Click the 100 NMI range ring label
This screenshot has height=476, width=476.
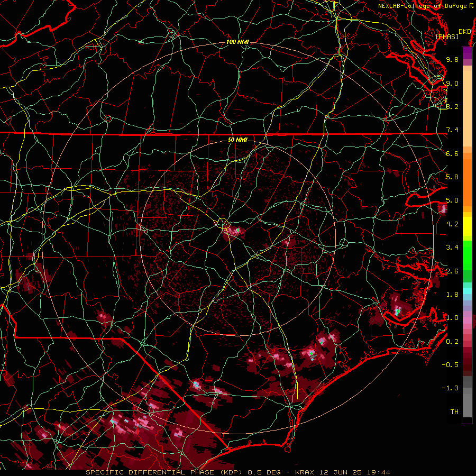click(x=237, y=42)
